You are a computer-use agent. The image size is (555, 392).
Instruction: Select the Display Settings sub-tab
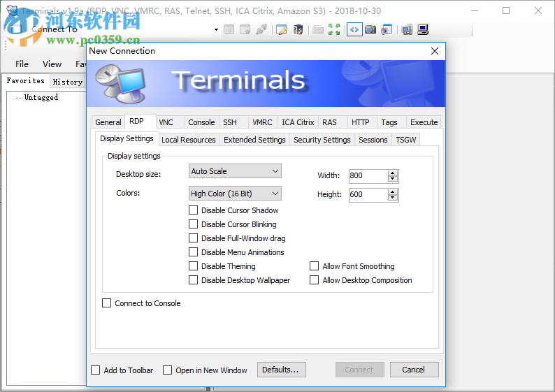pyautogui.click(x=127, y=138)
